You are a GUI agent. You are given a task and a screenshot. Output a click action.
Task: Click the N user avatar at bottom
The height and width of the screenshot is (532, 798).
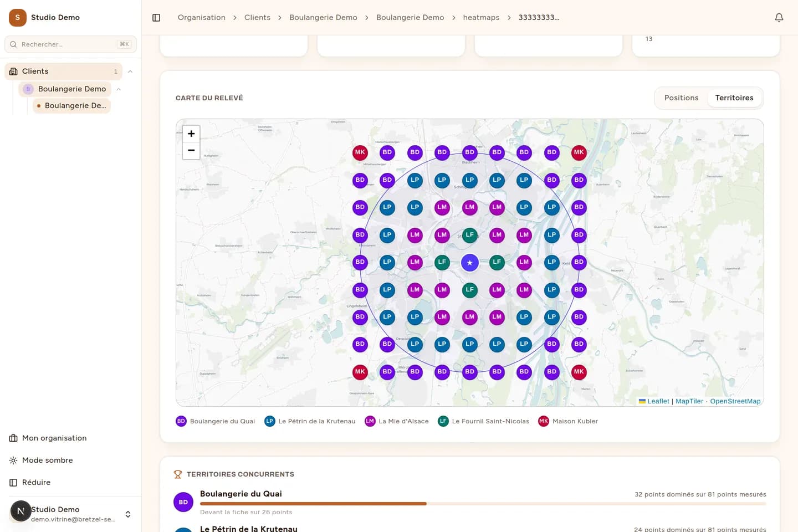[21, 511]
